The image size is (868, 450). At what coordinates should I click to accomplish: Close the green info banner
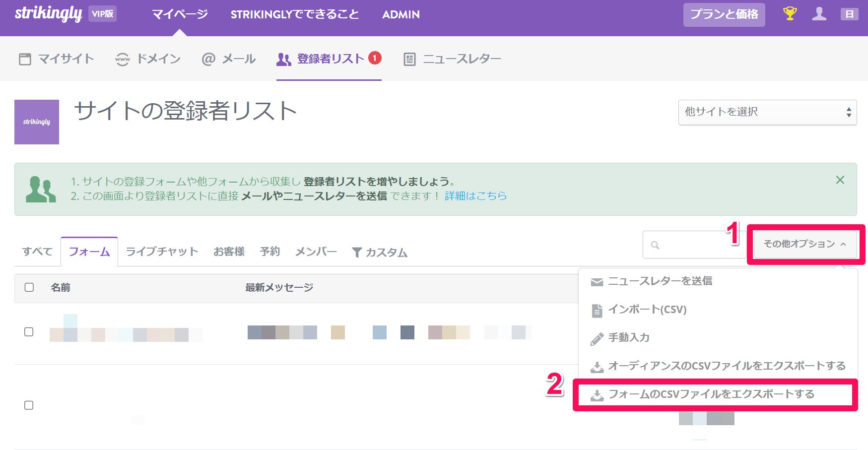point(840,180)
